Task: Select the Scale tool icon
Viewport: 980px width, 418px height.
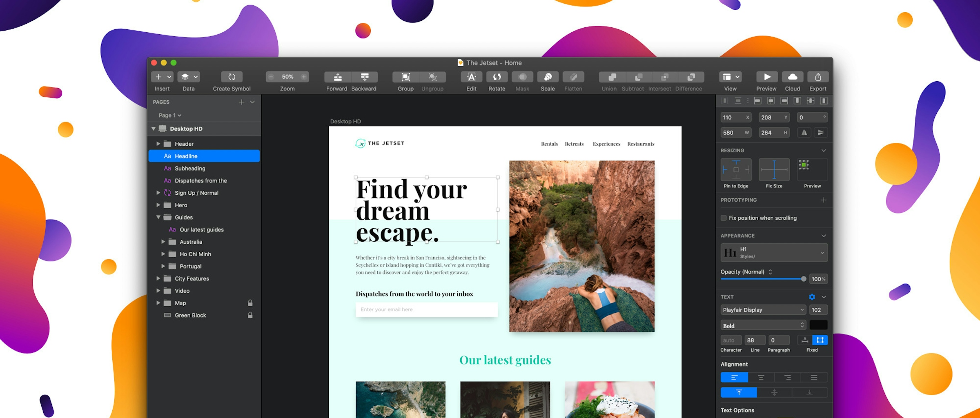Action: click(x=548, y=77)
